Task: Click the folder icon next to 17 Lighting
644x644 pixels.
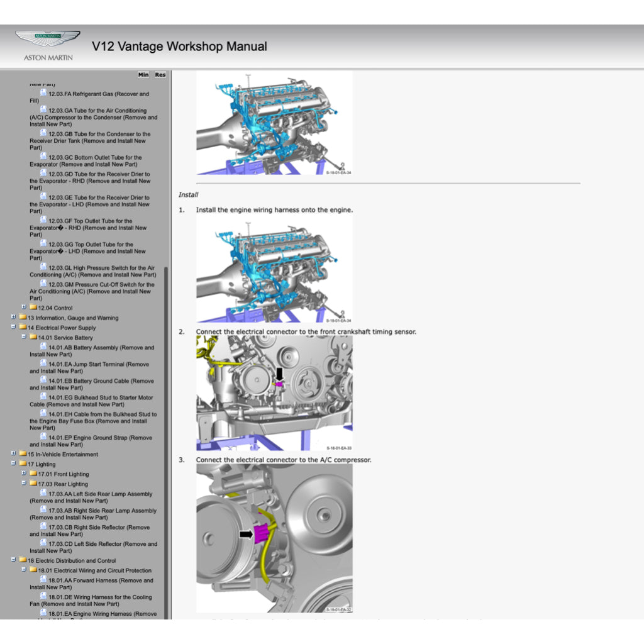Action: [24, 464]
